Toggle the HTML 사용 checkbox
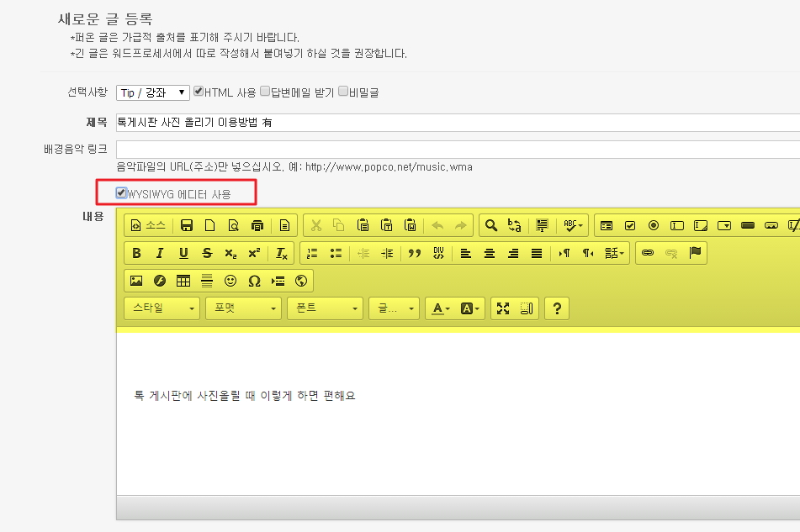 point(199,92)
